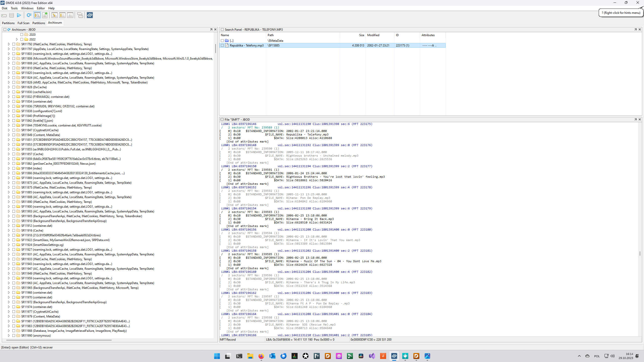
Task: Expand the $R11828 (DxCache) node
Action: pos(9,87)
